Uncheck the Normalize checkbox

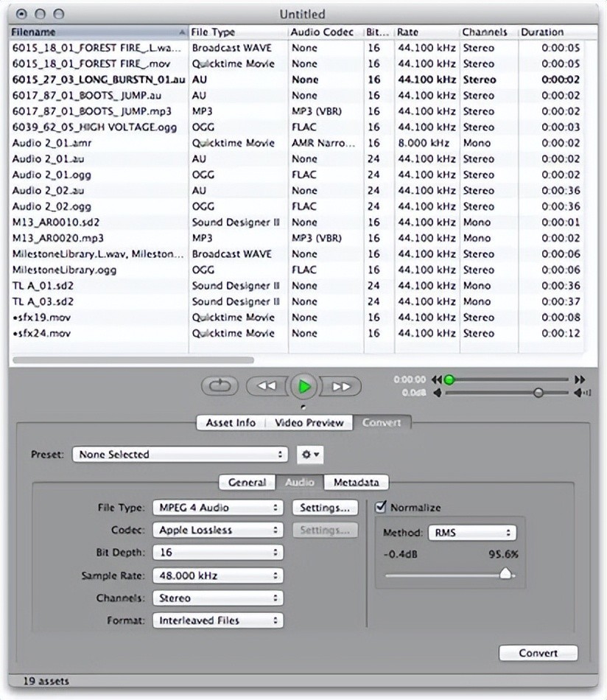click(x=381, y=507)
